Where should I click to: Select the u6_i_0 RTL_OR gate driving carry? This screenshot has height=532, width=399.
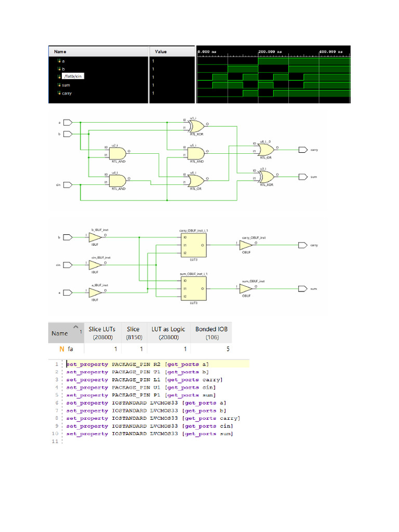(266, 150)
